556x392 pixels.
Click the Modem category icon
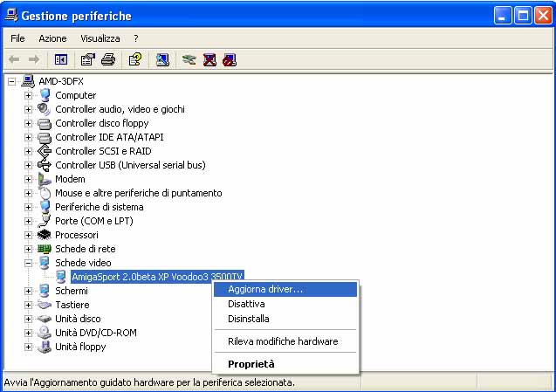click(45, 179)
